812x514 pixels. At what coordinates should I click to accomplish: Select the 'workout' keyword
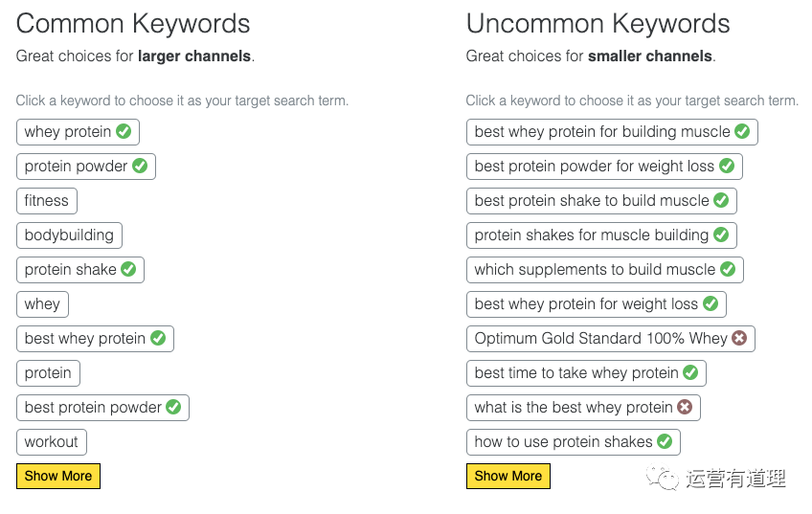[52, 442]
